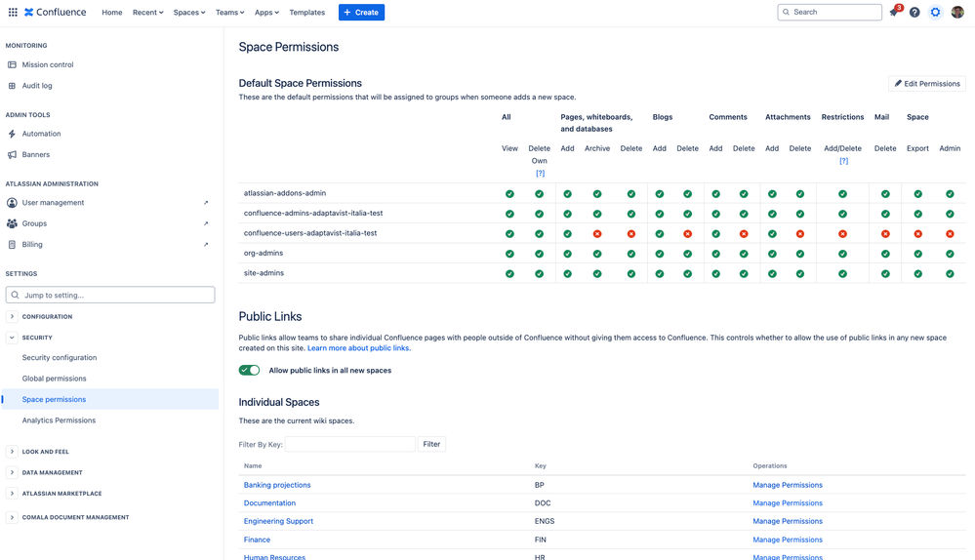975x560 pixels.
Task: Click the org-admins group name
Action: [264, 254]
